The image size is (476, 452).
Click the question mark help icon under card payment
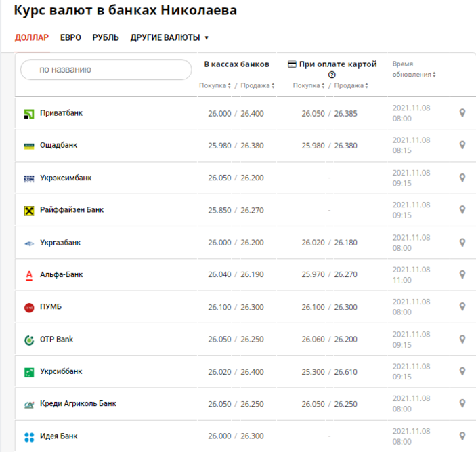coord(332,75)
